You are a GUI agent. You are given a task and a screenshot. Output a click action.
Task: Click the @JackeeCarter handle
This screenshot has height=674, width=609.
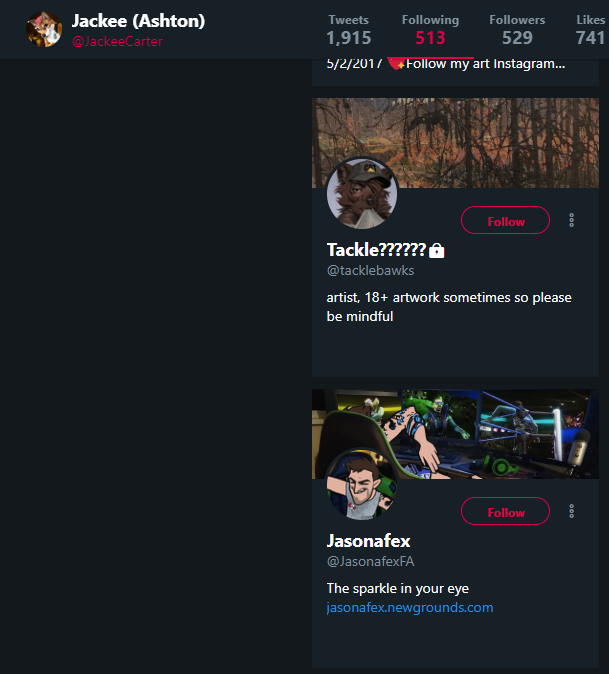click(117, 41)
